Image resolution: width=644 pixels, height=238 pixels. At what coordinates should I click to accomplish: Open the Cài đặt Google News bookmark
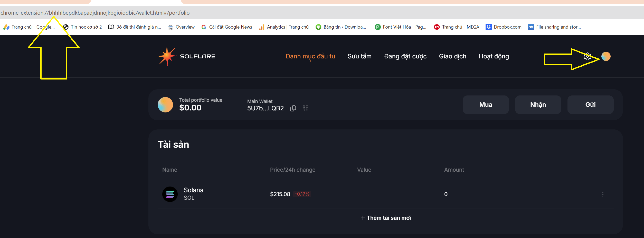click(227, 27)
